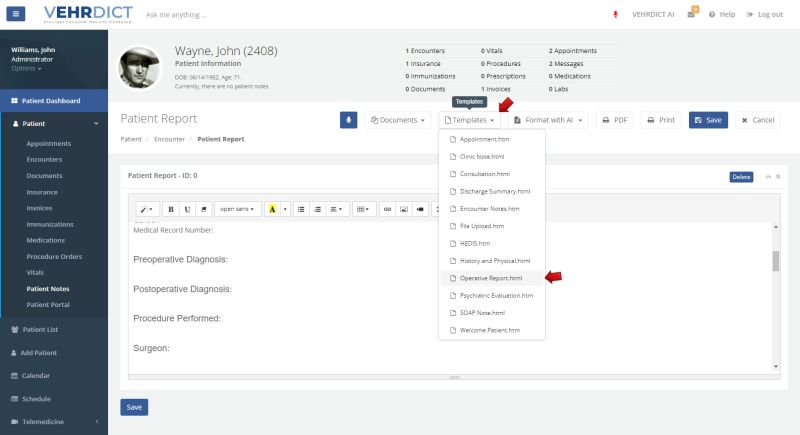Image resolution: width=800 pixels, height=435 pixels.
Task: Select Discharge Summary.html template
Action: pyautogui.click(x=494, y=191)
